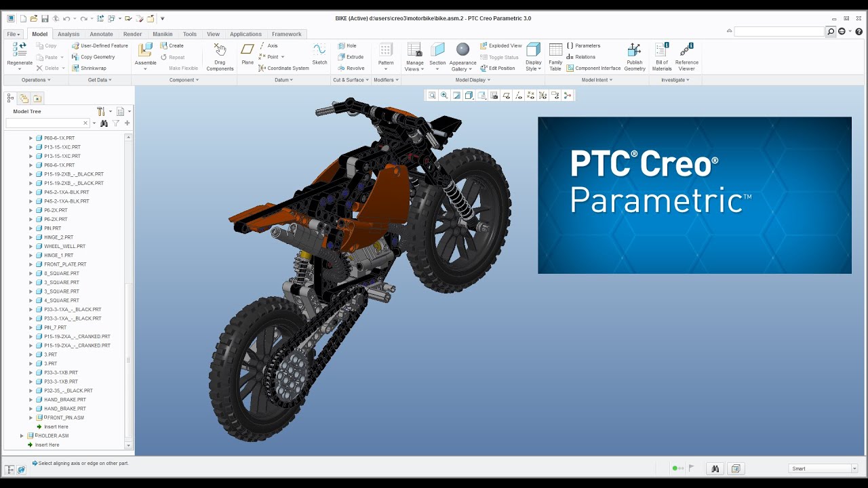Click the Zoom In graphics toolbar icon
Image resolution: width=868 pixels, height=488 pixels.
[x=444, y=96]
